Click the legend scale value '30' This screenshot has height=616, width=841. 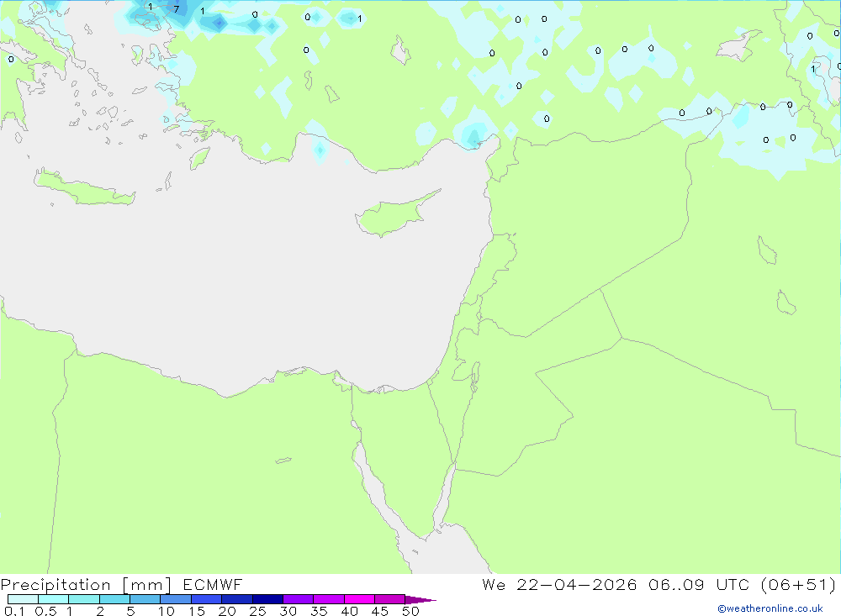click(288, 611)
